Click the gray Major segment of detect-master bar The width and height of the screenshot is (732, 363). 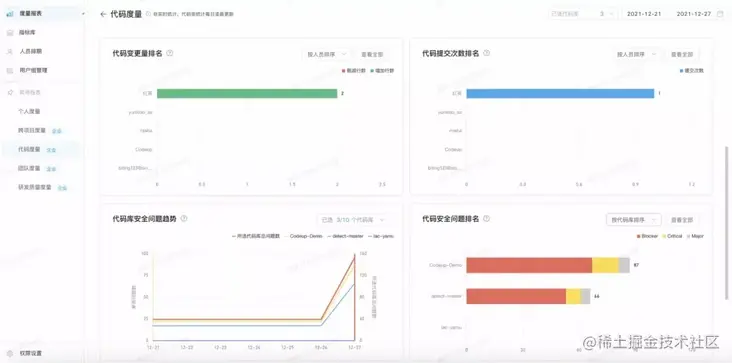585,296
